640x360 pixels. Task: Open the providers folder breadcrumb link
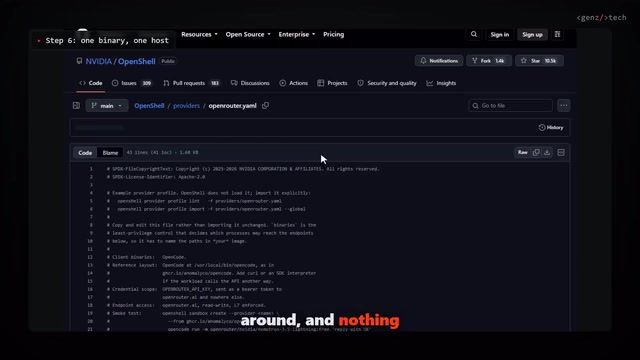pyautogui.click(x=187, y=106)
